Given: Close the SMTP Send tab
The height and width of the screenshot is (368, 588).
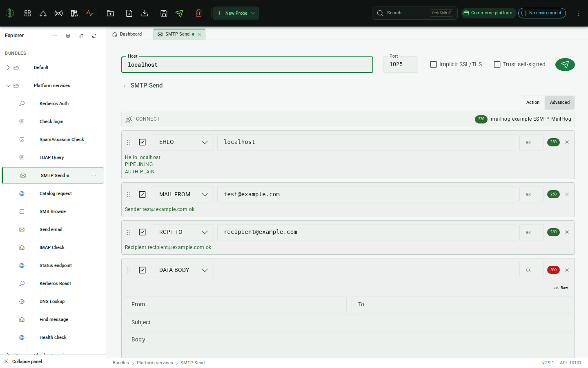Looking at the screenshot, I should [x=199, y=34].
